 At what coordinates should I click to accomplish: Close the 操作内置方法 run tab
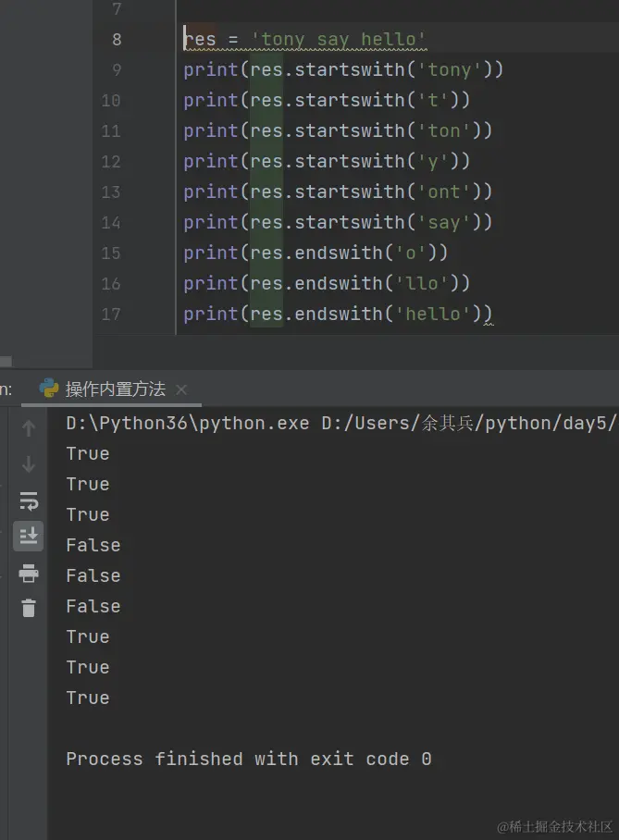[181, 389]
